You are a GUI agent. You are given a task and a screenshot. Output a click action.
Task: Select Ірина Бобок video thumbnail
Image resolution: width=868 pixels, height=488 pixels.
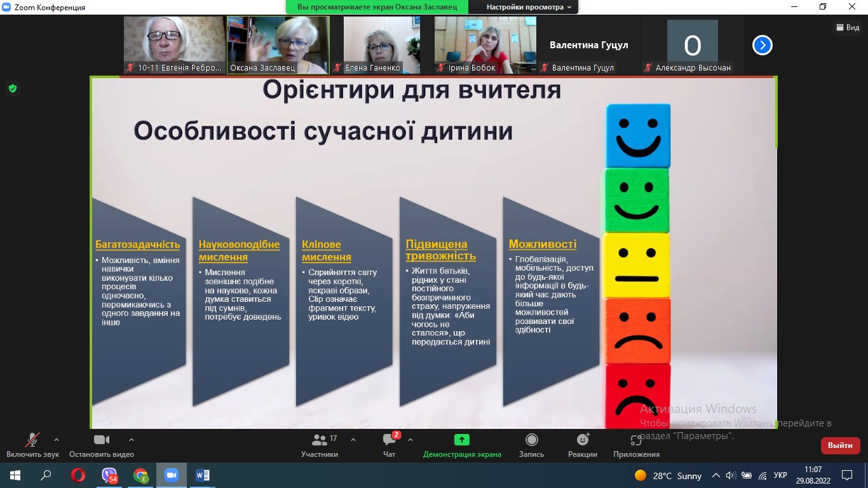click(x=485, y=44)
